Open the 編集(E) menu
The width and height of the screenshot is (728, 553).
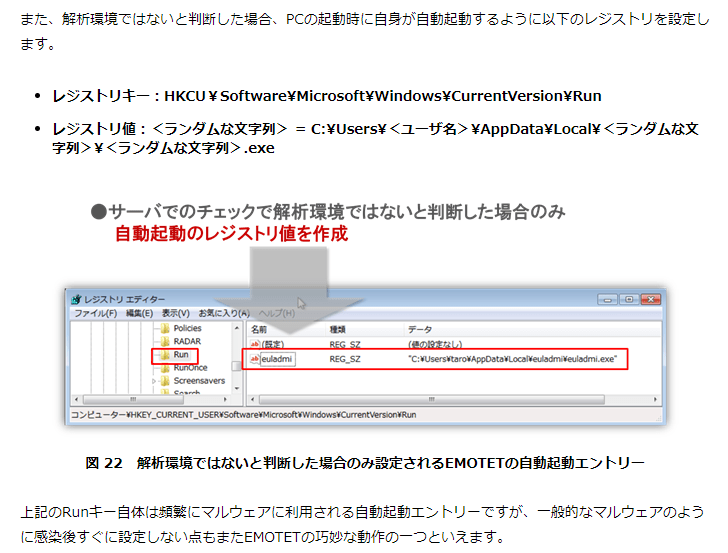tap(140, 313)
